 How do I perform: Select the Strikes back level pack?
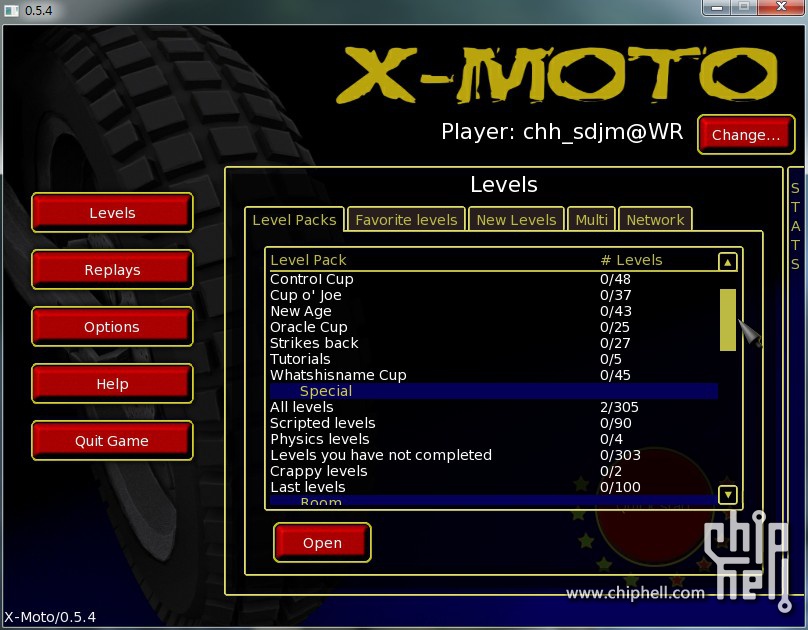click(494, 343)
